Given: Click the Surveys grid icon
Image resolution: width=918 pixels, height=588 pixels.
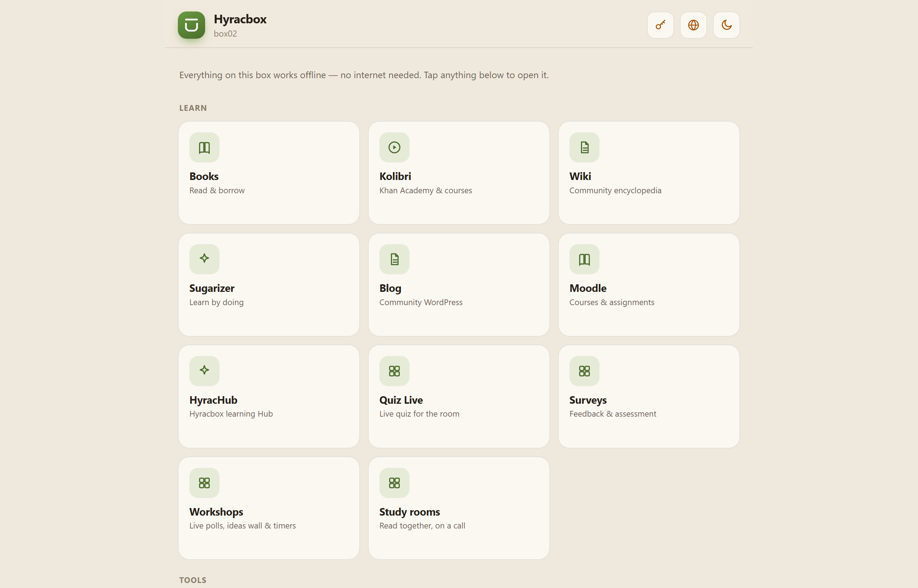Looking at the screenshot, I should (x=584, y=371).
